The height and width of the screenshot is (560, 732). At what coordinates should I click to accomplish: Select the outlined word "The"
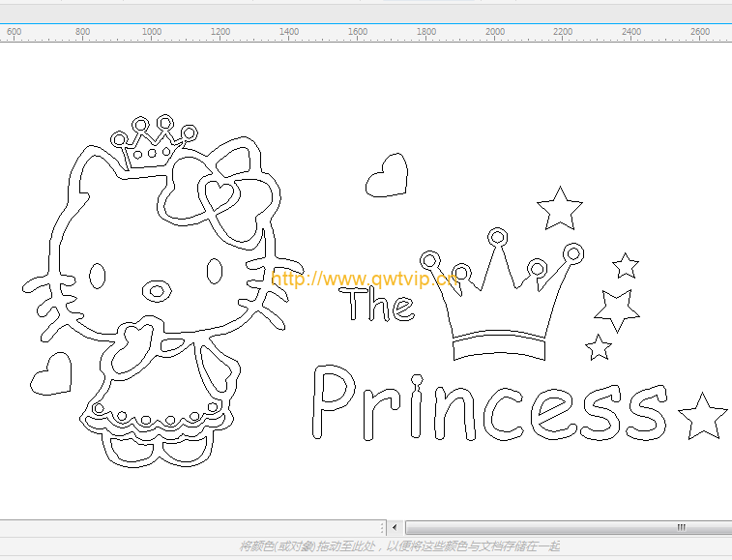[376, 304]
